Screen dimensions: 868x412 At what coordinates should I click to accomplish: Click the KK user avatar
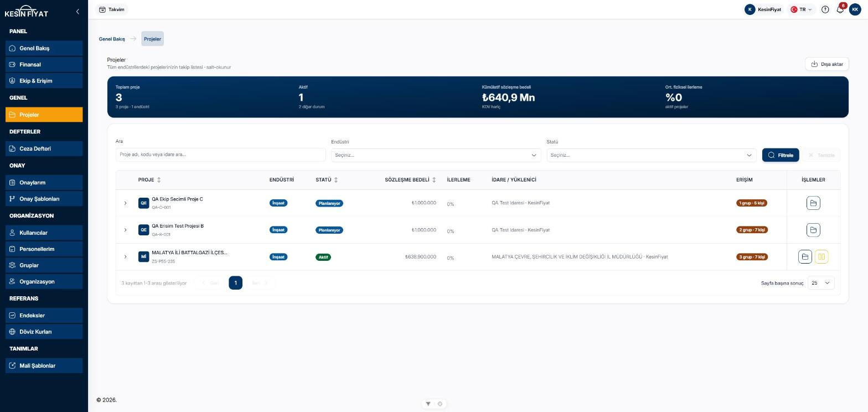pyautogui.click(x=855, y=9)
